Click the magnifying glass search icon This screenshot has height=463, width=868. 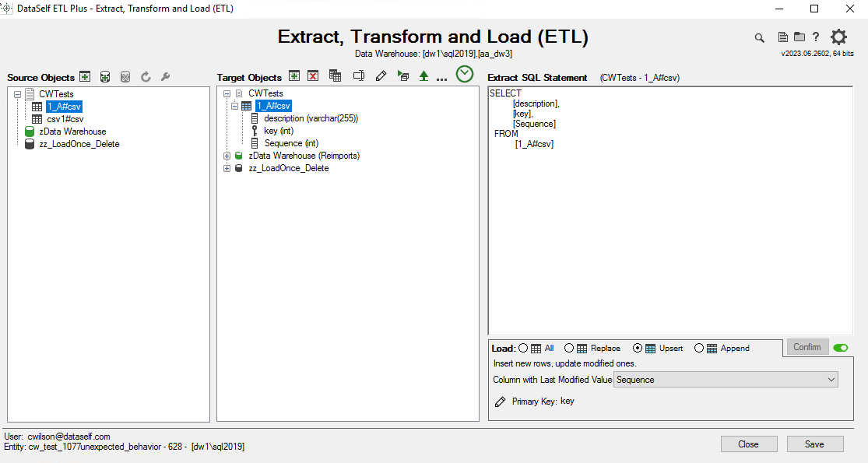(x=760, y=37)
